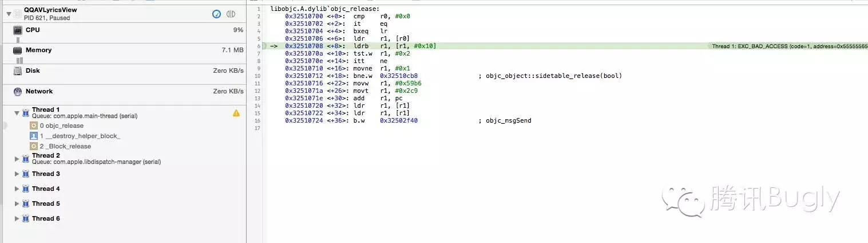Select stack frame 0 objc_release
Image resolution: width=868 pixels, height=243 pixels.
(x=61, y=126)
